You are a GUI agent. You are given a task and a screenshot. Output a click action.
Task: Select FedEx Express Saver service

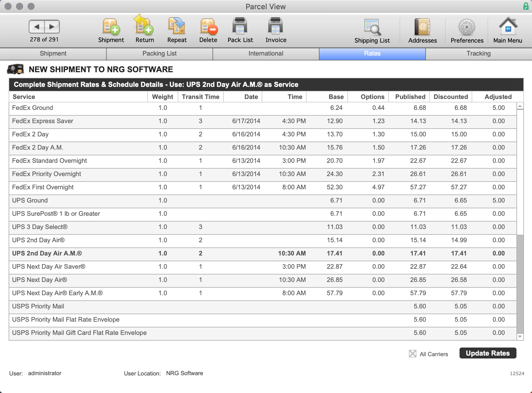pyautogui.click(x=263, y=121)
